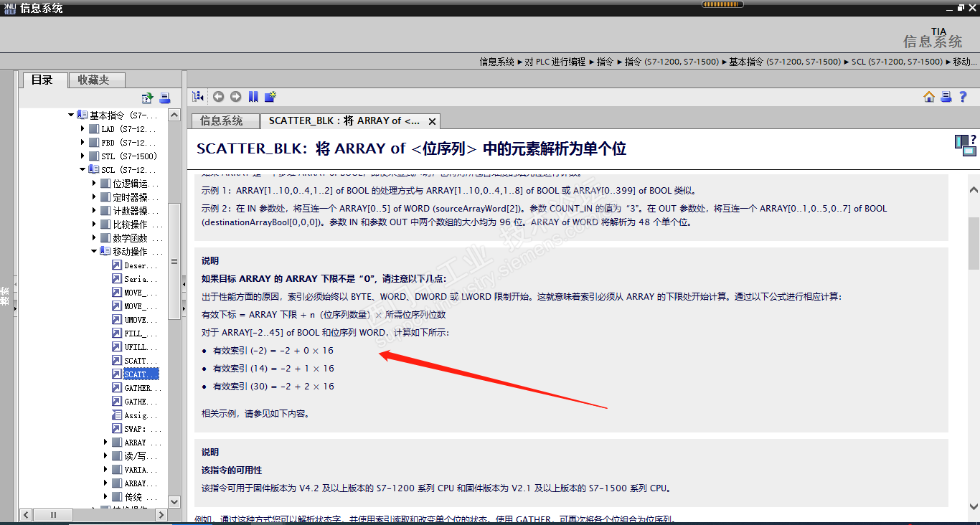The image size is (980, 525).
Task: Click the truncated 移动... breadcrumb
Action: [965, 62]
